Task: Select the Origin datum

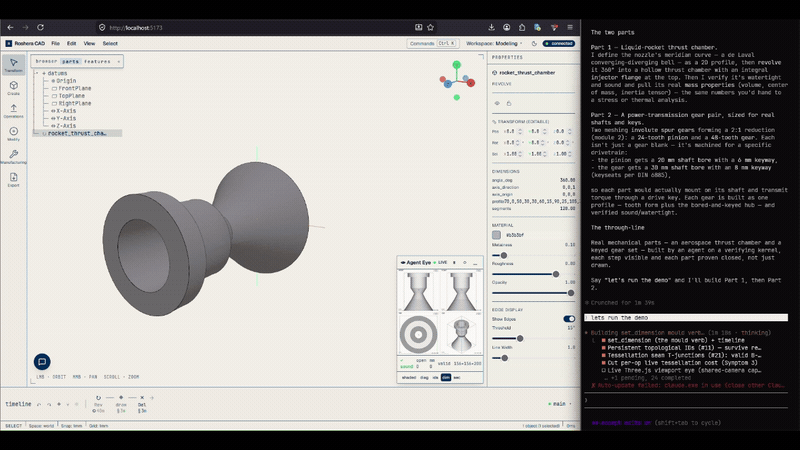Action: [64, 81]
